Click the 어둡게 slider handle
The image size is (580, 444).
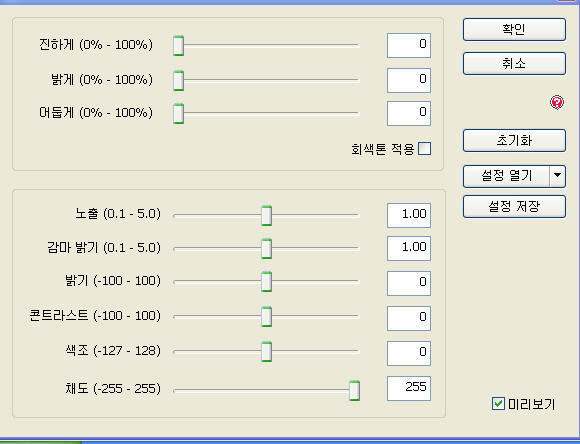pos(178,113)
